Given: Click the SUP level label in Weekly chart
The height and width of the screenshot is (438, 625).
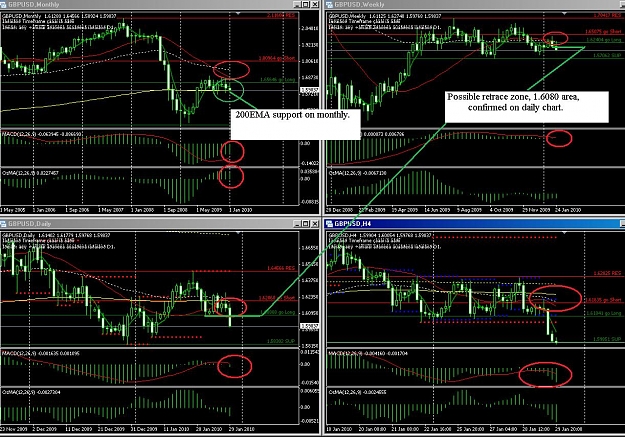Looking at the screenshot, I should pyautogui.click(x=607, y=55).
